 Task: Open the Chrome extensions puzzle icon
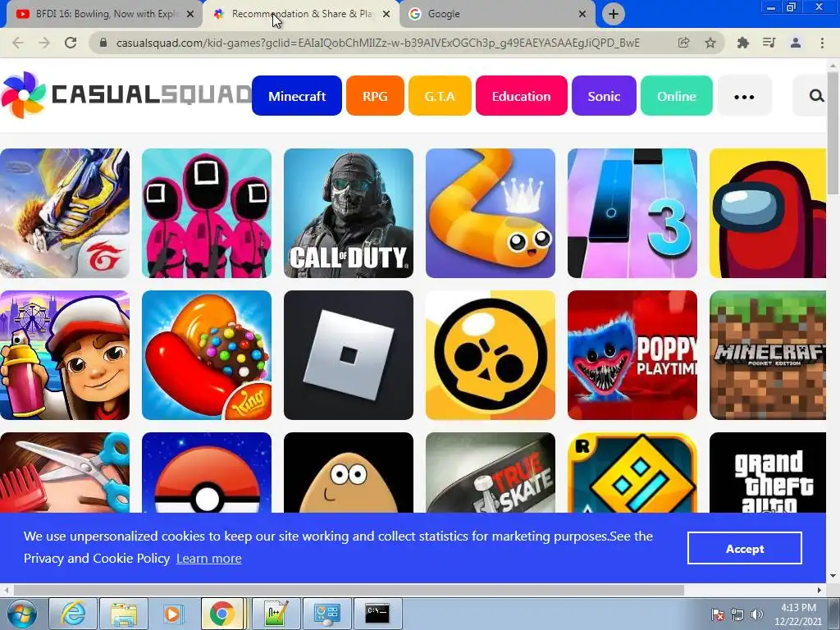(742, 43)
